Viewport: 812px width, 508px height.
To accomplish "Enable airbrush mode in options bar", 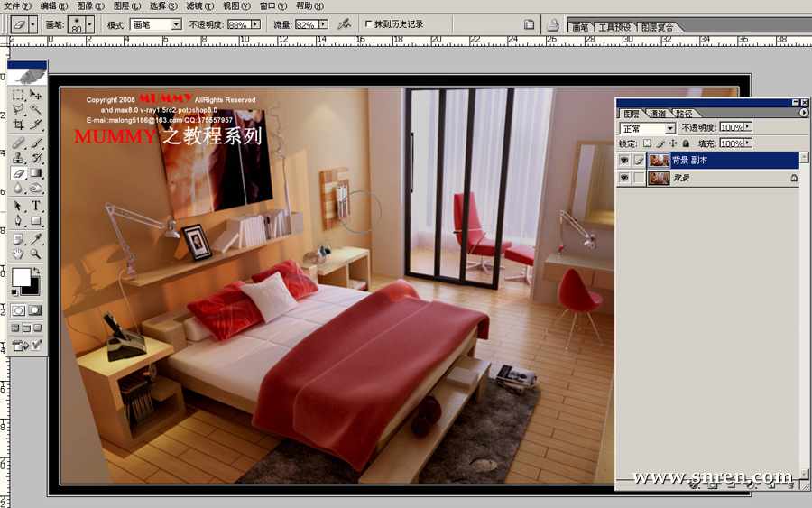I will 344,23.
